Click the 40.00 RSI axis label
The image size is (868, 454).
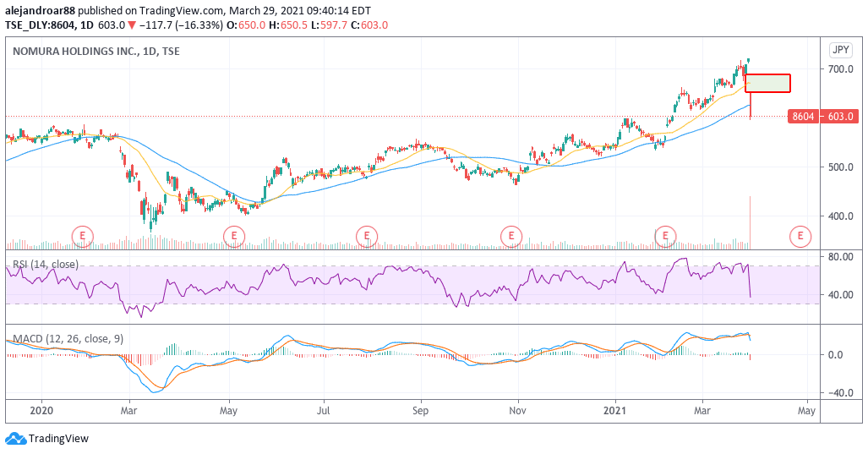(840, 295)
